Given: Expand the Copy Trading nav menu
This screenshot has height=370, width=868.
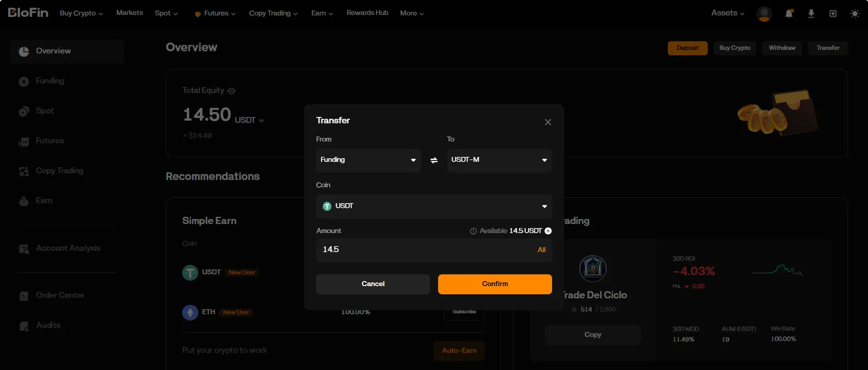Looking at the screenshot, I should coord(273,13).
